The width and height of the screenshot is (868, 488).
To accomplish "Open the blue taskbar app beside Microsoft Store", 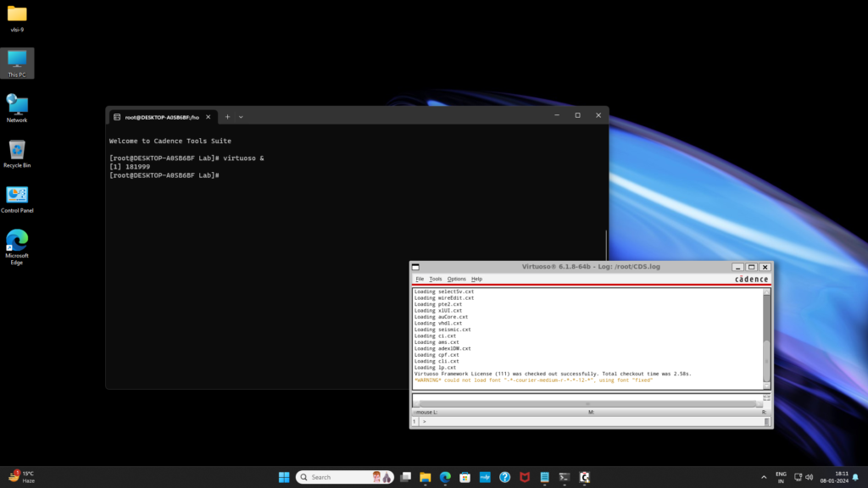I will pos(485,477).
